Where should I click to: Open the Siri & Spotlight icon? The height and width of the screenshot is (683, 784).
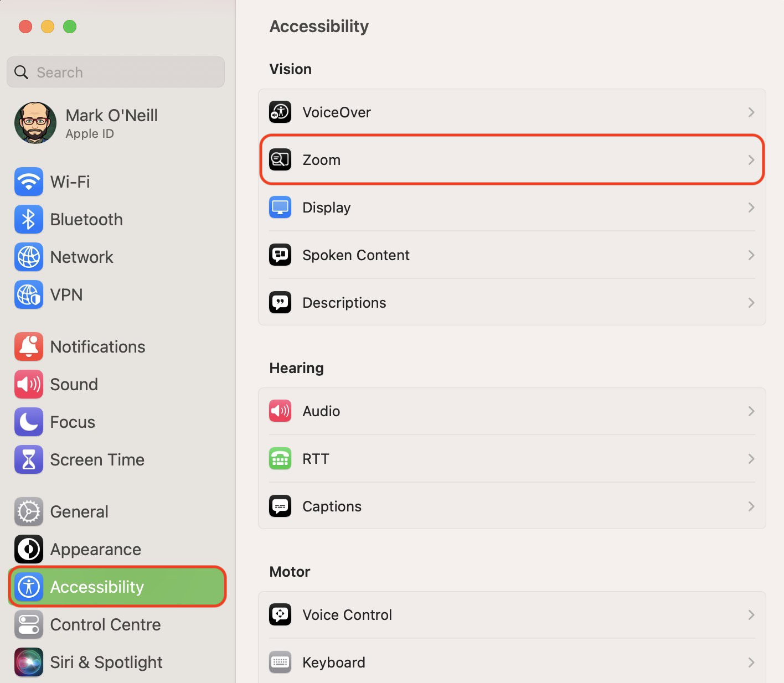point(29,662)
